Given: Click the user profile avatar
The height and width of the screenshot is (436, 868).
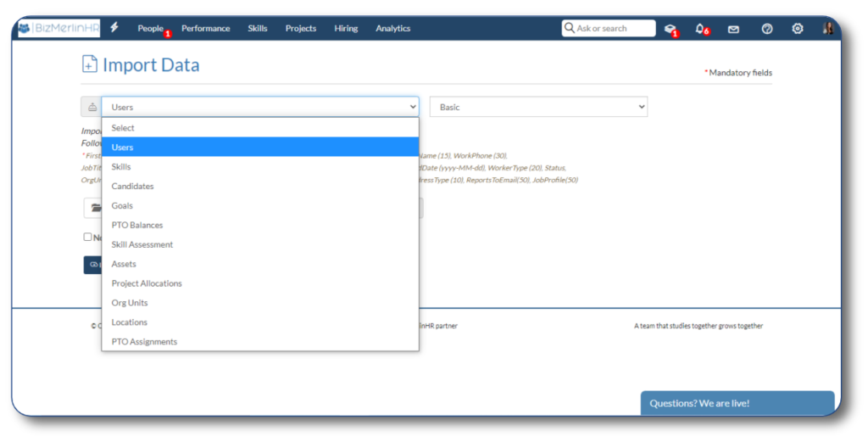Looking at the screenshot, I should [x=828, y=28].
